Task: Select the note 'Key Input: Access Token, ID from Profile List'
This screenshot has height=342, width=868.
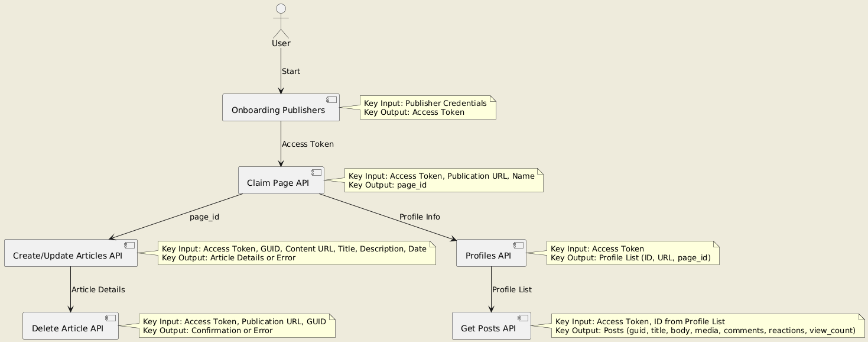Action: (708, 326)
